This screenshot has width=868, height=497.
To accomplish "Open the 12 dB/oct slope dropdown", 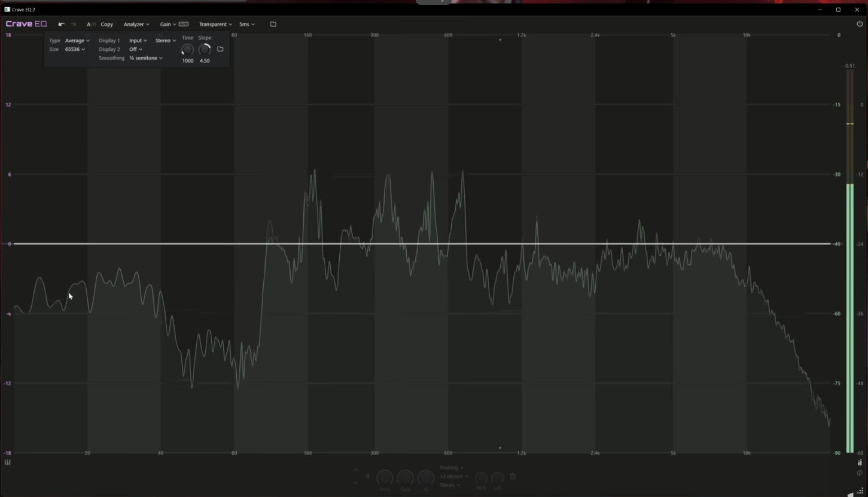I will tap(453, 477).
